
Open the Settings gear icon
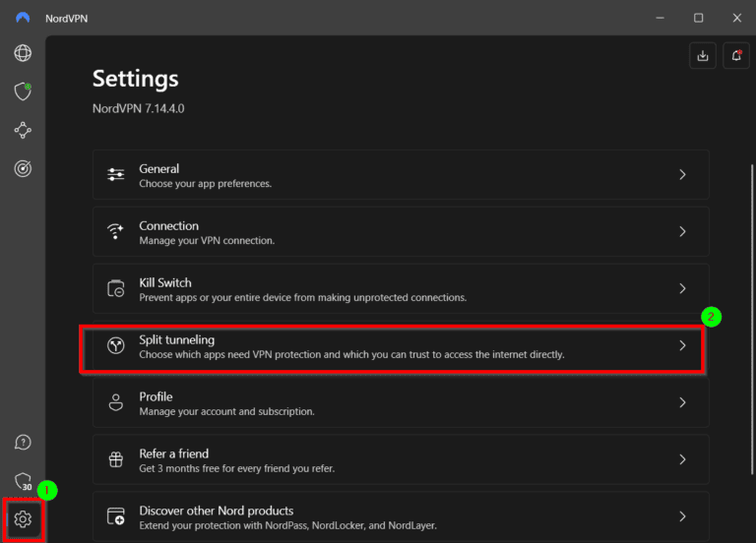pyautogui.click(x=24, y=518)
